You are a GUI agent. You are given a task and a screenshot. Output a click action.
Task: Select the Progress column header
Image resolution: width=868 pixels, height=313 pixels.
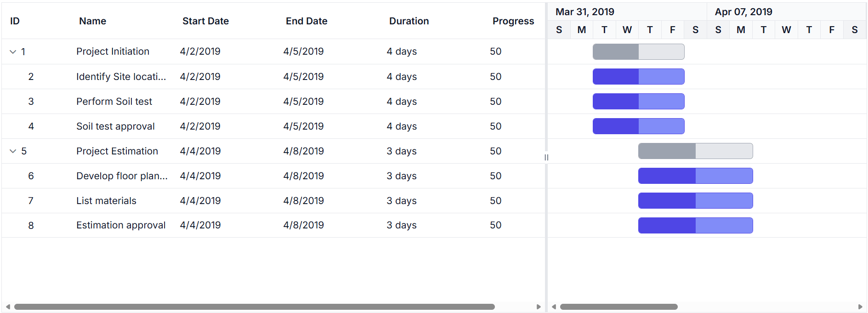[x=513, y=21]
